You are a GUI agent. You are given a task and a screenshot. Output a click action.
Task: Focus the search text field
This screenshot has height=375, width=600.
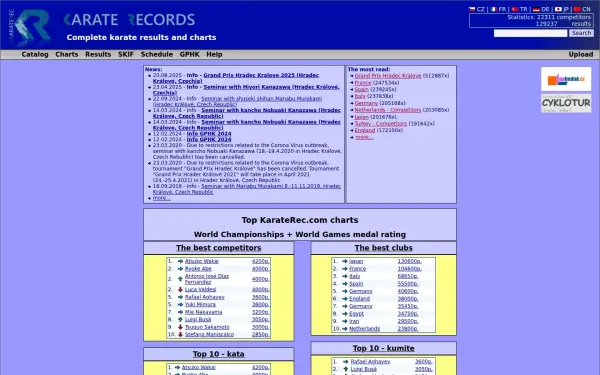[x=530, y=33]
